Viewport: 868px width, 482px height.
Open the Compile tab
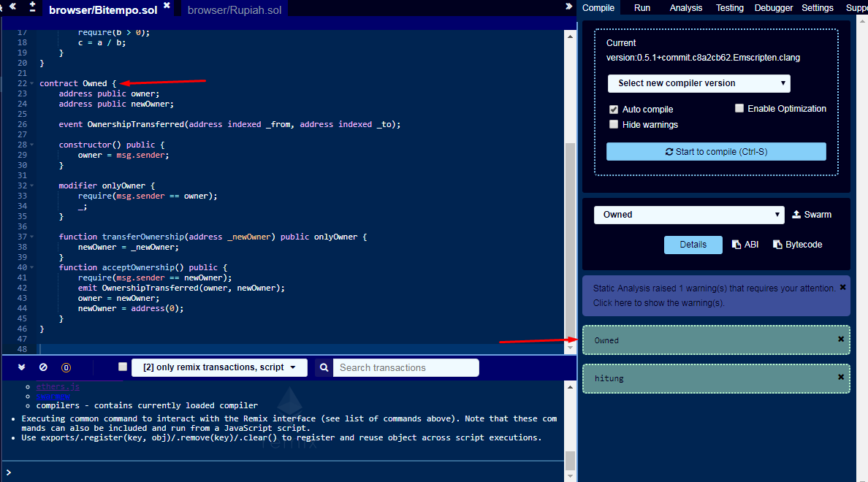point(598,8)
